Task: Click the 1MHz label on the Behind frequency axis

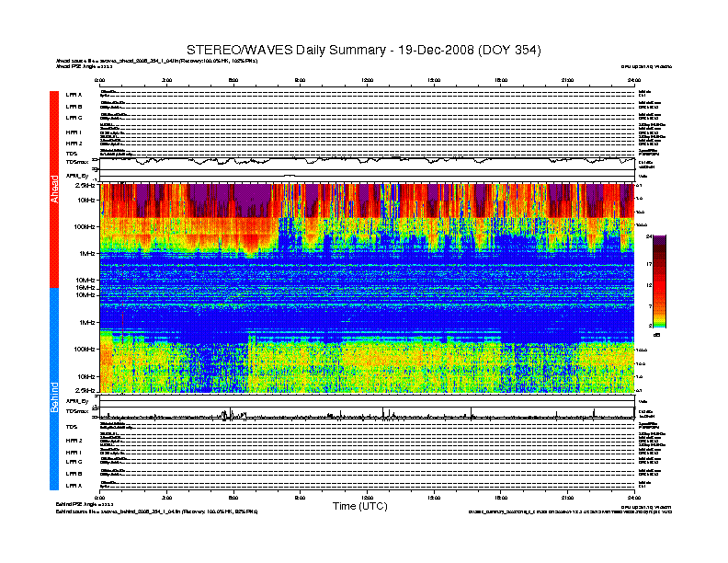Action: click(86, 322)
